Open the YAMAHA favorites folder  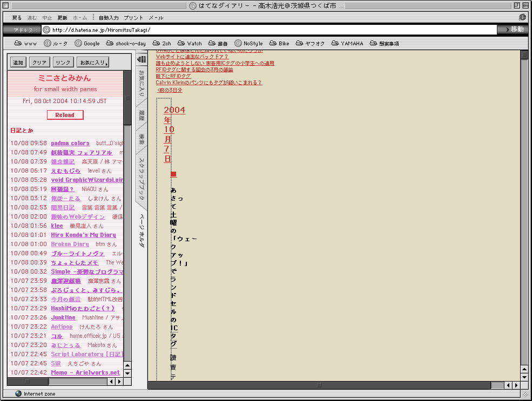(347, 43)
